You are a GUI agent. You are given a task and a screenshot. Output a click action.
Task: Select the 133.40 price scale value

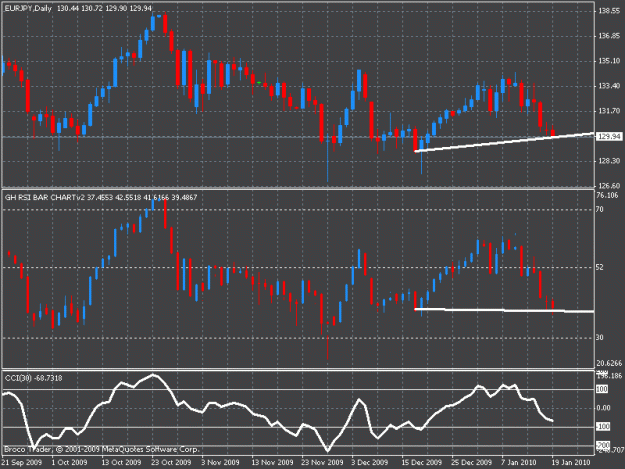[x=609, y=86]
